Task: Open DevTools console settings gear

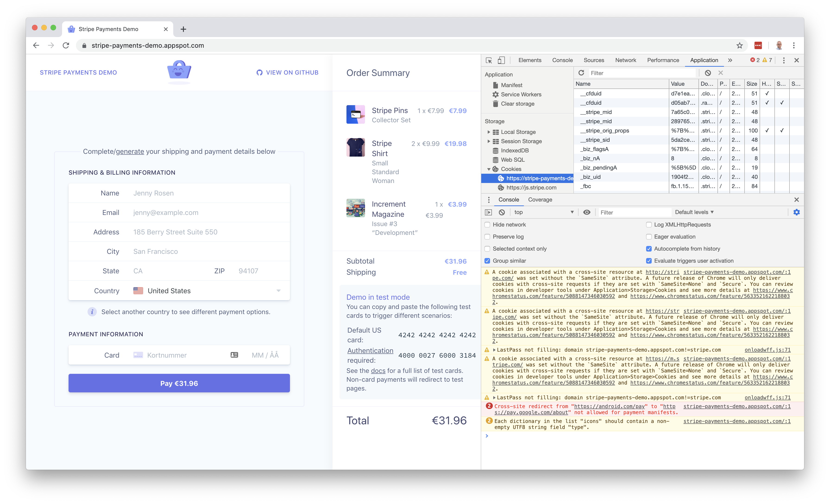Action: pos(797,212)
